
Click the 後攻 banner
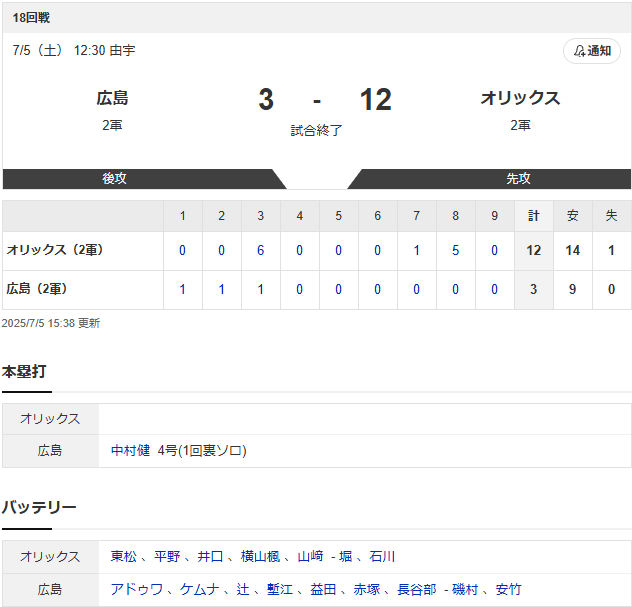click(114, 178)
